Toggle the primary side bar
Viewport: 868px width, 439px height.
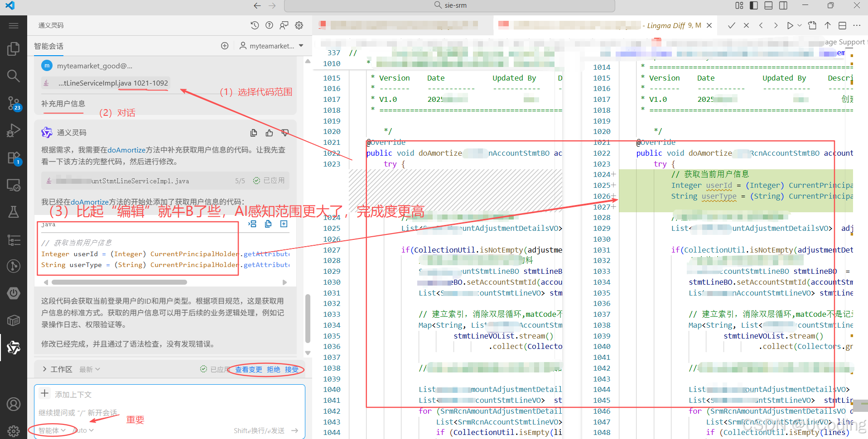(x=754, y=5)
